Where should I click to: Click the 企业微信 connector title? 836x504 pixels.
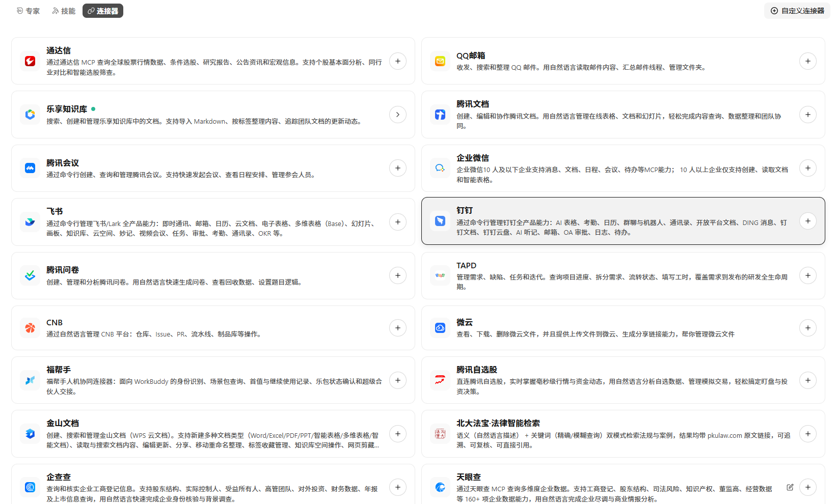[473, 158]
